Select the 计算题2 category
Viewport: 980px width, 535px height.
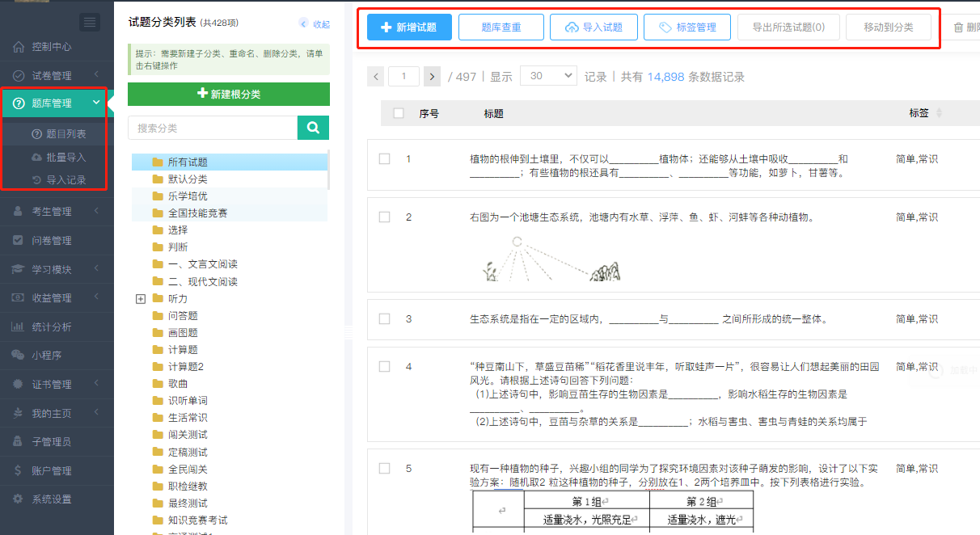point(185,366)
